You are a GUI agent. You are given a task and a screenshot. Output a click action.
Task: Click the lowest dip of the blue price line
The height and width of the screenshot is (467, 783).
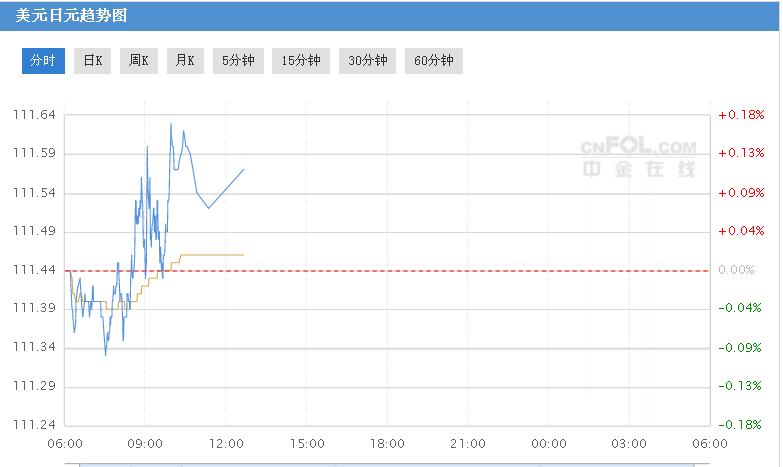coord(105,355)
